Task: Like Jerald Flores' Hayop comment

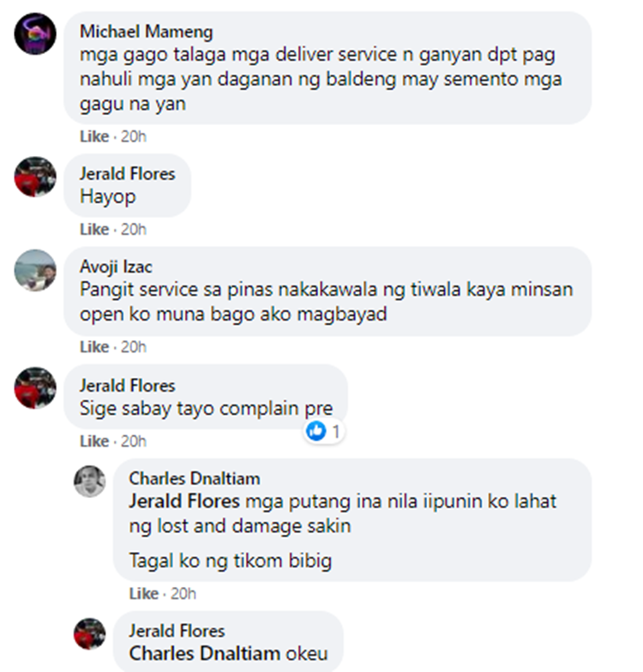Action: [x=94, y=230]
